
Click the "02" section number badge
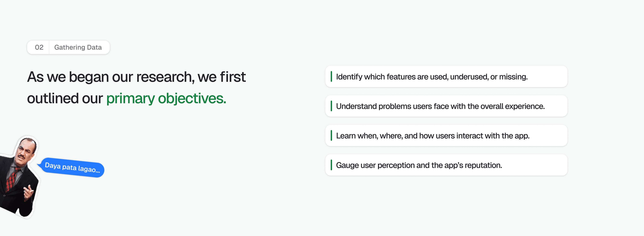tap(39, 47)
